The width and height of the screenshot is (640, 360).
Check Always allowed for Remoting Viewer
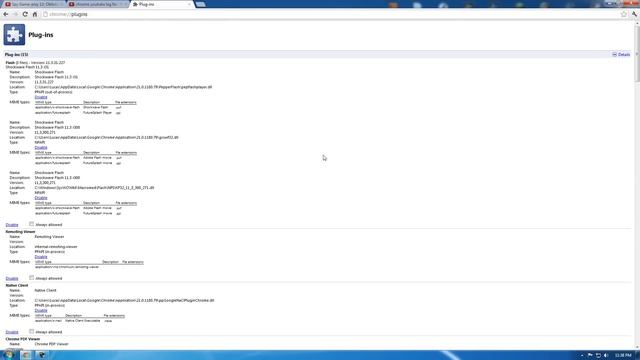(x=31, y=278)
